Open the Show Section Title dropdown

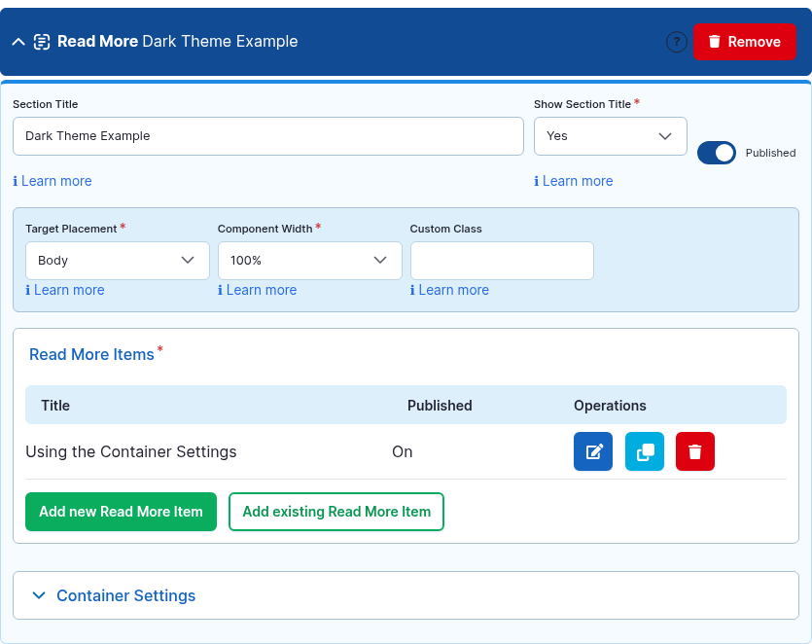click(x=610, y=136)
